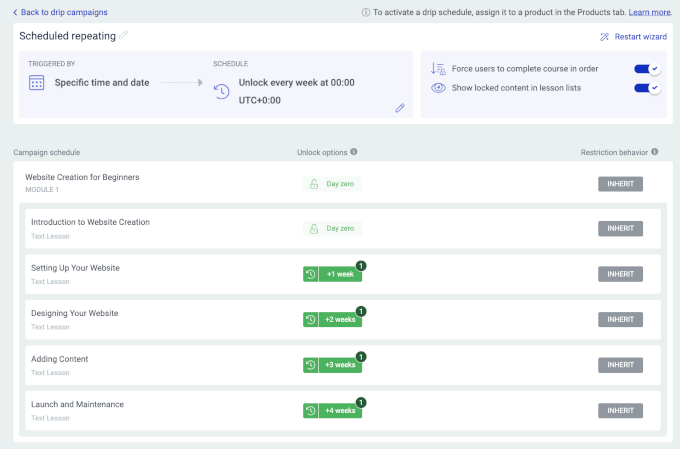This screenshot has width=680, height=449.
Task: Click info icon next to Restriction behavior
Action: point(654,152)
